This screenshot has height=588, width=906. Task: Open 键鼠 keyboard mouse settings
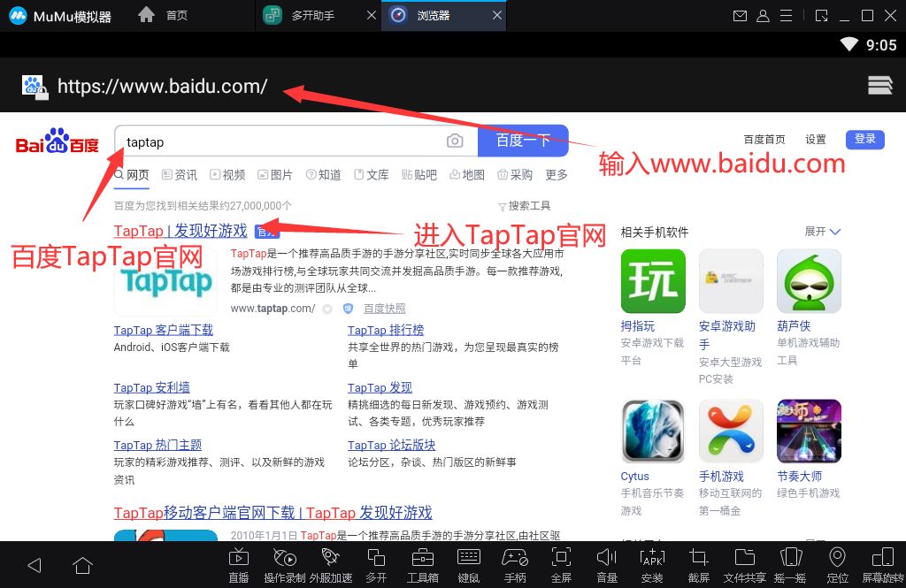469,565
